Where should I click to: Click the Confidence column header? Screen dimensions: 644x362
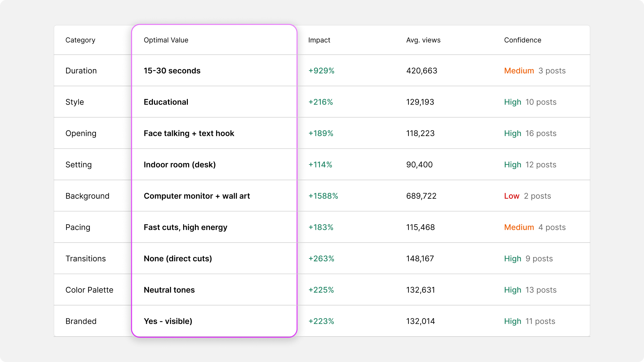(x=522, y=40)
